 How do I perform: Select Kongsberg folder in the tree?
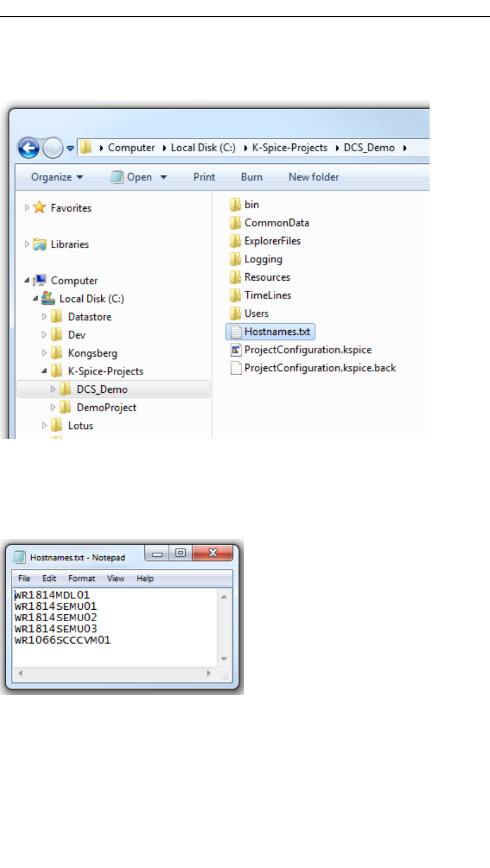[93, 353]
